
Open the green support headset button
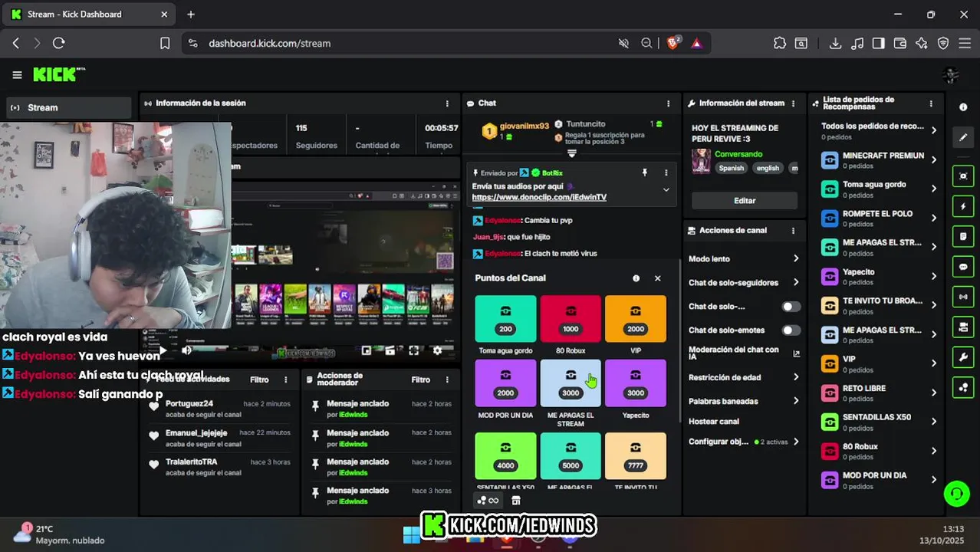click(x=956, y=493)
